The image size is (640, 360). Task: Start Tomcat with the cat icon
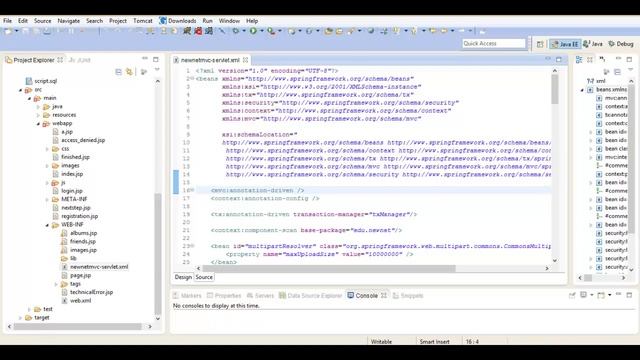click(187, 31)
